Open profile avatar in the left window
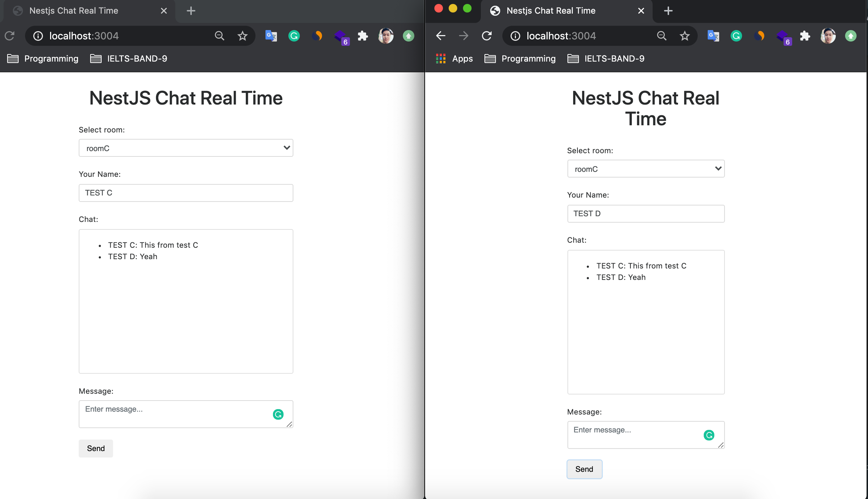 [386, 36]
